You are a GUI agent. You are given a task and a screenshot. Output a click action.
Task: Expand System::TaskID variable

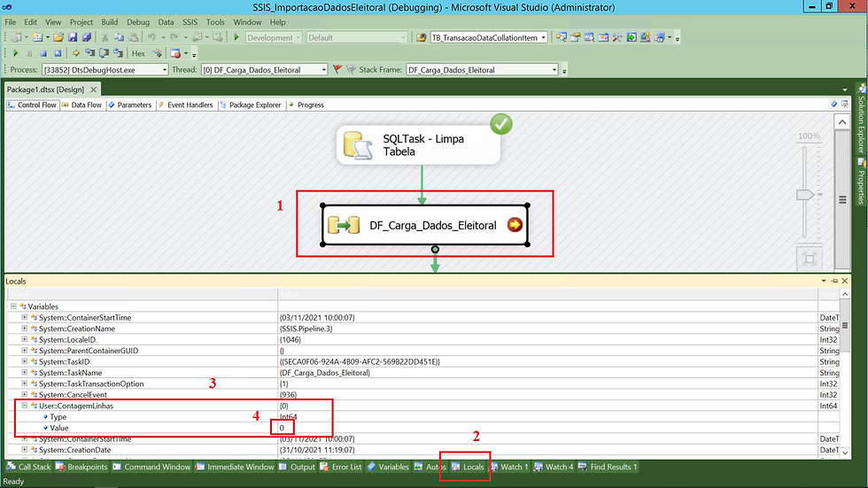tap(25, 361)
